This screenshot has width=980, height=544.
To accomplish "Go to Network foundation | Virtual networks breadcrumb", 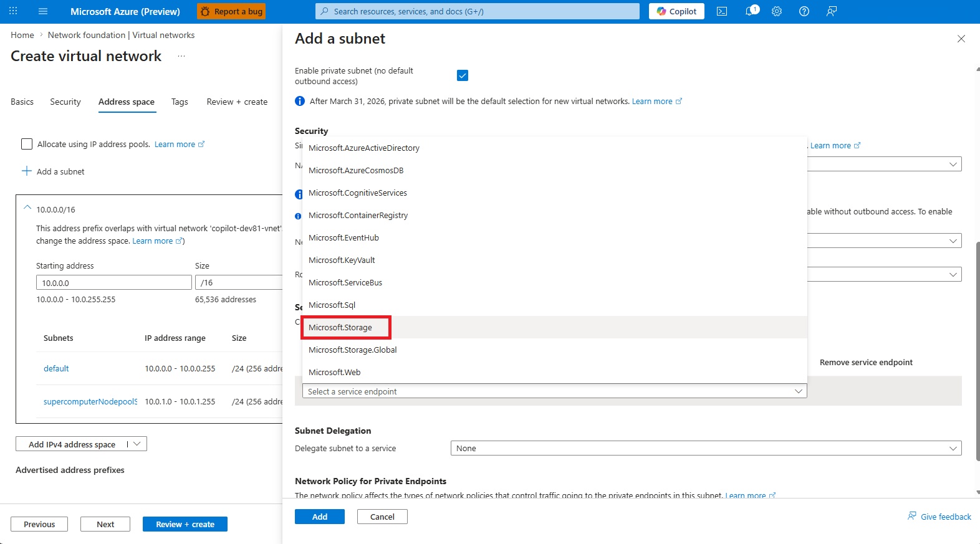I will click(x=121, y=35).
